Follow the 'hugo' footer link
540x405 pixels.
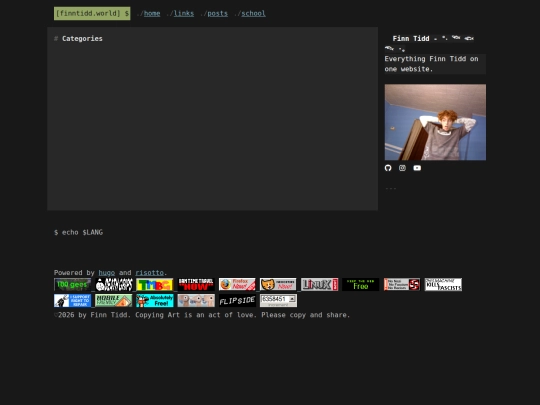[107, 272]
